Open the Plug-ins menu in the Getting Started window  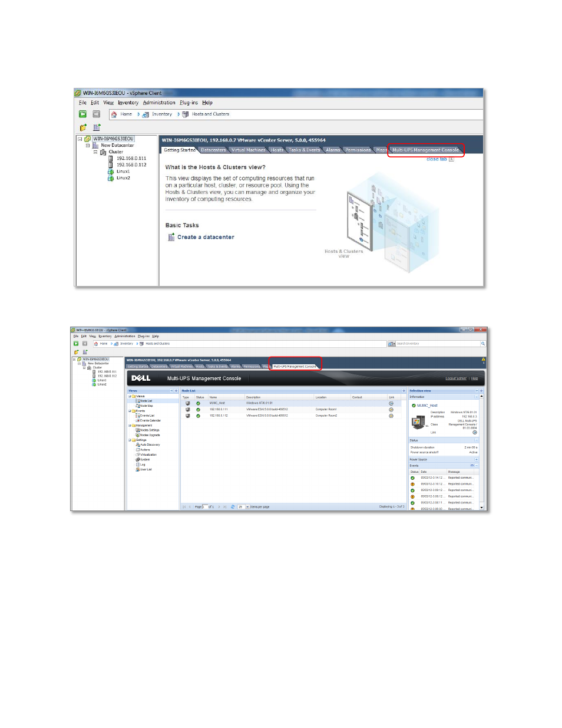(x=189, y=103)
